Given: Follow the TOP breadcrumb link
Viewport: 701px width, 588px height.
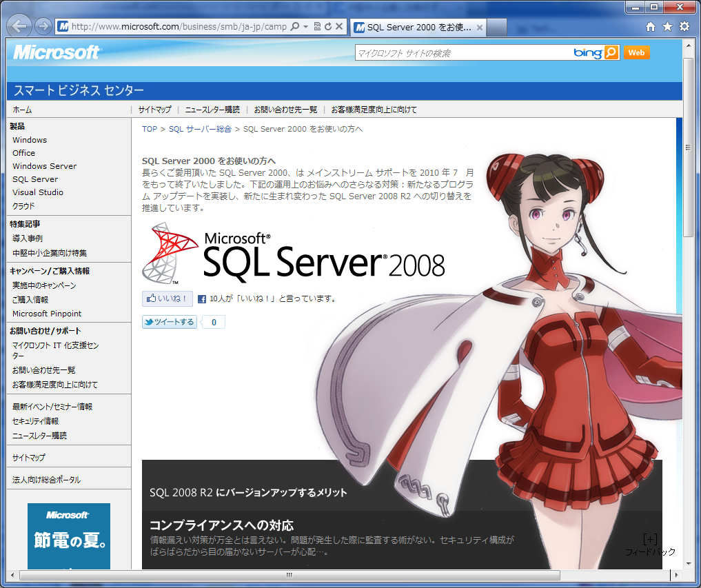Looking at the screenshot, I should click(x=150, y=129).
